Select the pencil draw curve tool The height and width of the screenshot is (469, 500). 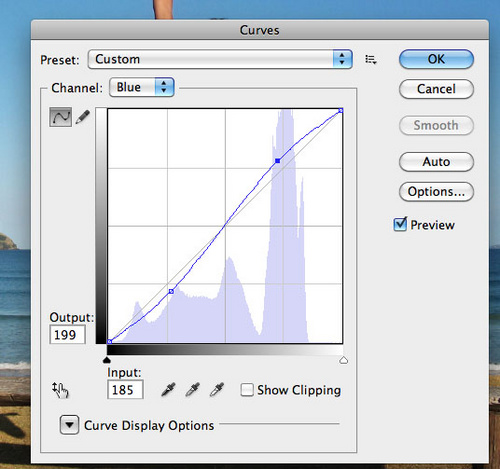82,117
